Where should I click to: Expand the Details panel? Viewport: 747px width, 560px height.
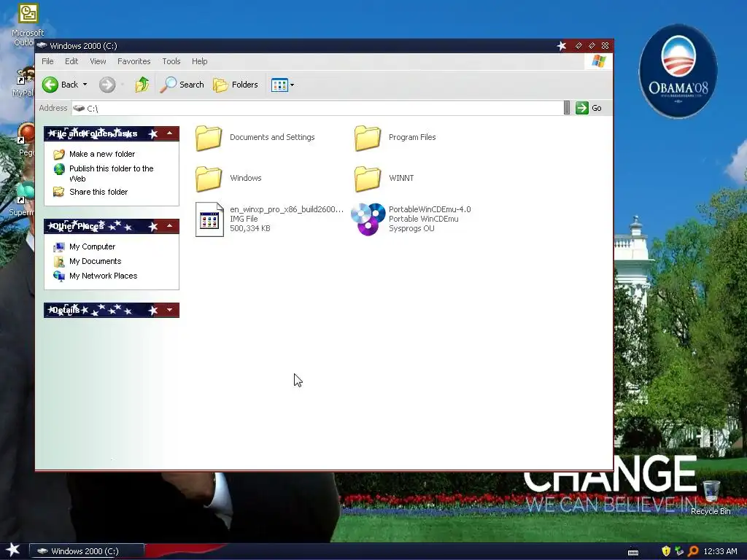169,310
